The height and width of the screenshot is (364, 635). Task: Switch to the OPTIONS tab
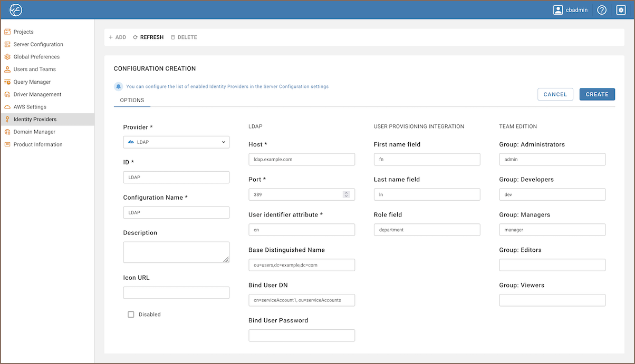[132, 100]
